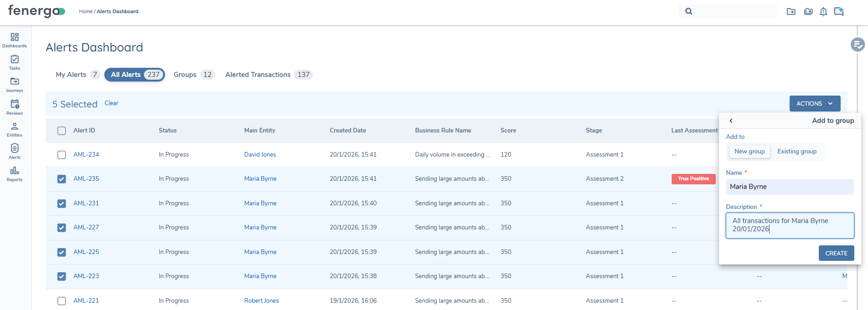This screenshot has height=310, width=868.
Task: Open Entities section in sidebar
Action: pyautogui.click(x=15, y=129)
